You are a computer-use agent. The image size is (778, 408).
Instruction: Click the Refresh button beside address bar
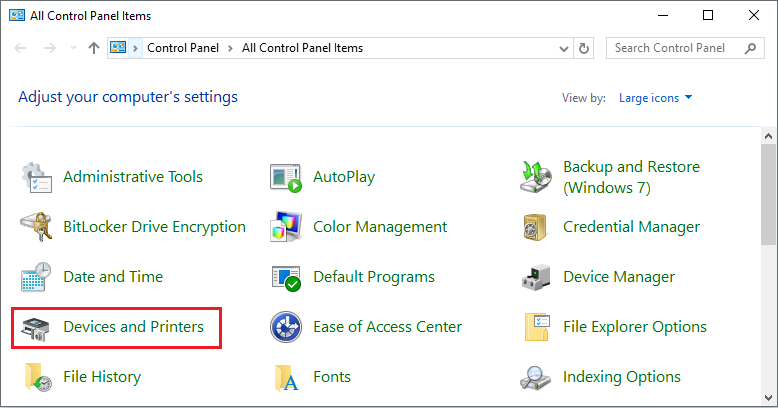tap(585, 48)
